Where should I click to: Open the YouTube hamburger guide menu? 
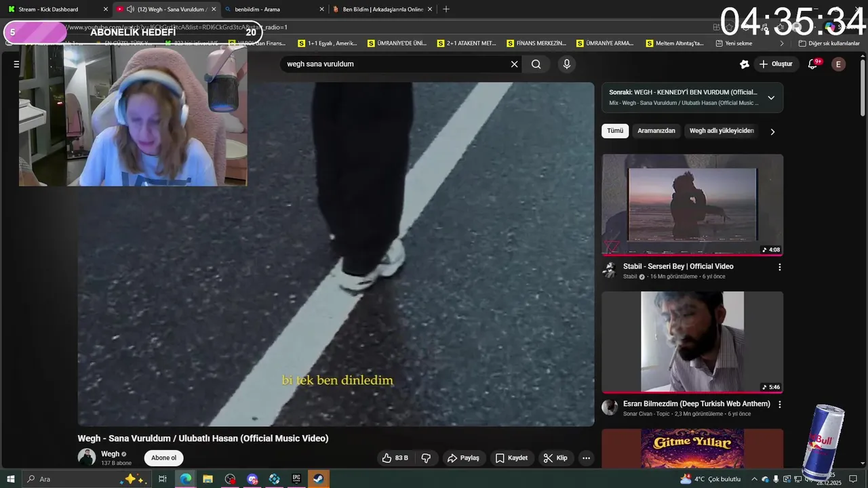16,64
